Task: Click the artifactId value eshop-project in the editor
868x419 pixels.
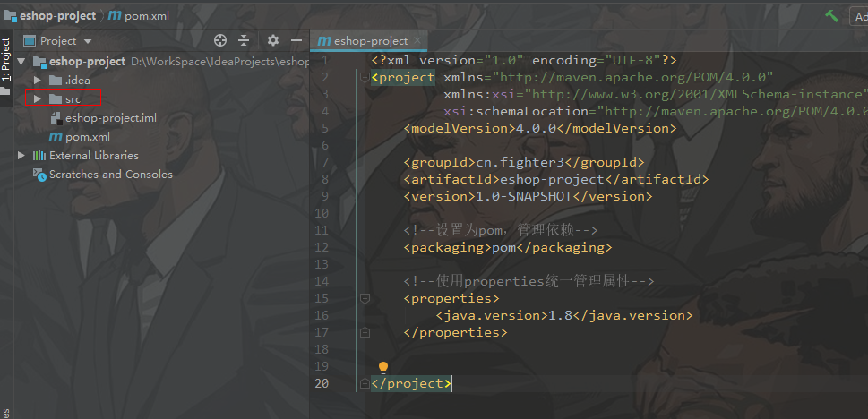Action: [x=552, y=179]
